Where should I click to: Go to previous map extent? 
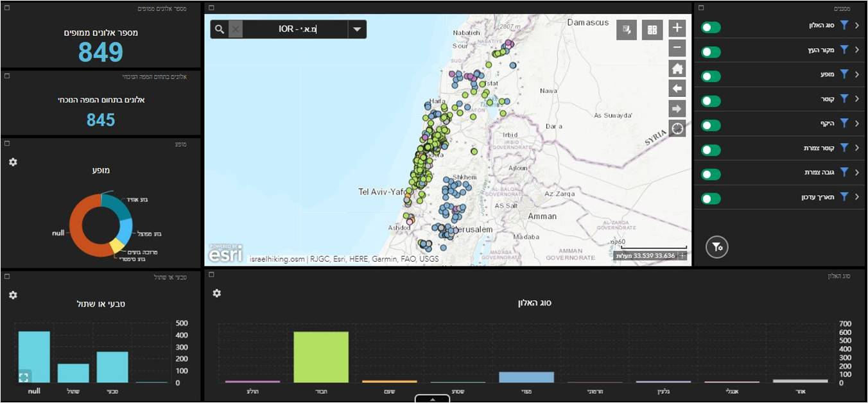[x=677, y=89]
